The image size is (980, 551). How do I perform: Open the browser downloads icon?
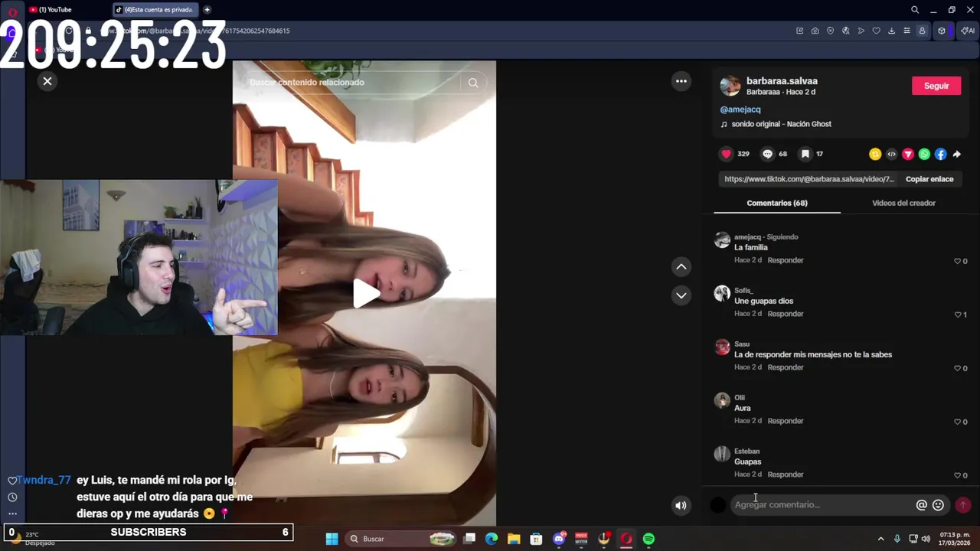coord(891,31)
